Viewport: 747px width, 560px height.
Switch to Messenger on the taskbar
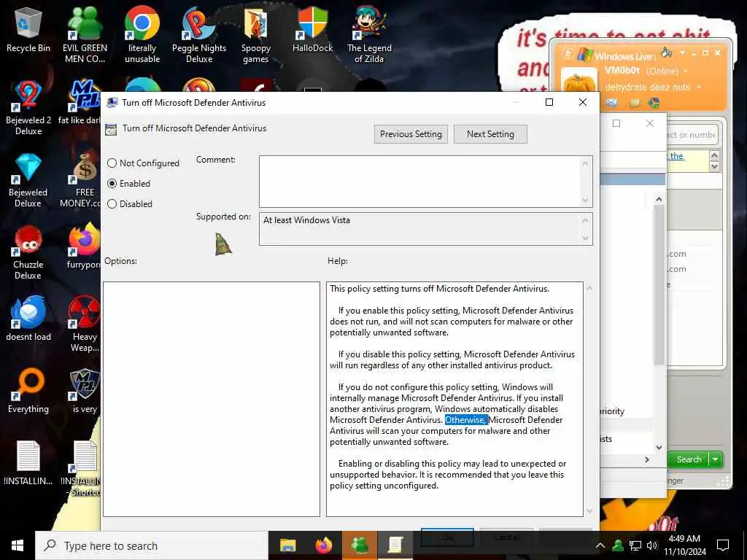click(x=360, y=545)
